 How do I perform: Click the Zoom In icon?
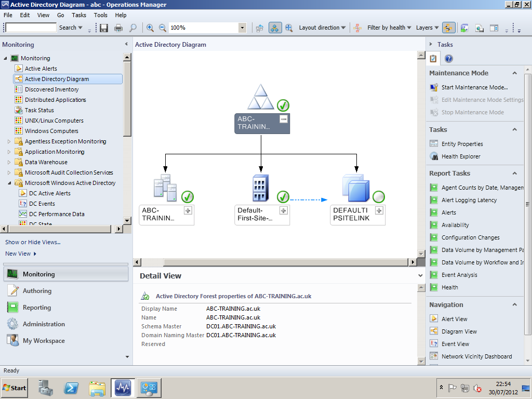coord(150,28)
